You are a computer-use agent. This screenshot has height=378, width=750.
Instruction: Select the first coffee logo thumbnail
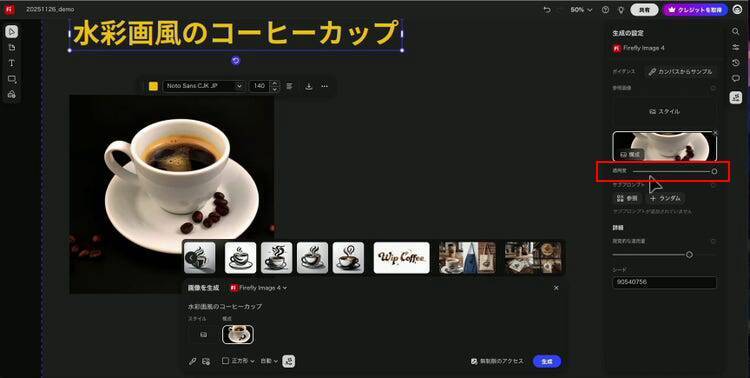coord(199,257)
